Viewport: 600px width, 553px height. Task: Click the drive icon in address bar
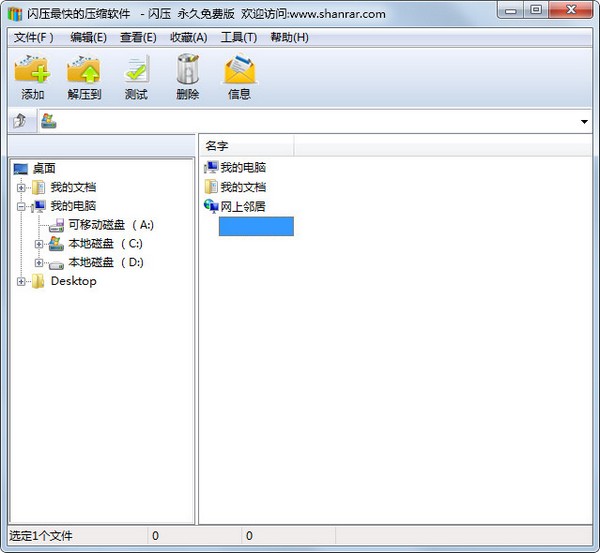49,121
